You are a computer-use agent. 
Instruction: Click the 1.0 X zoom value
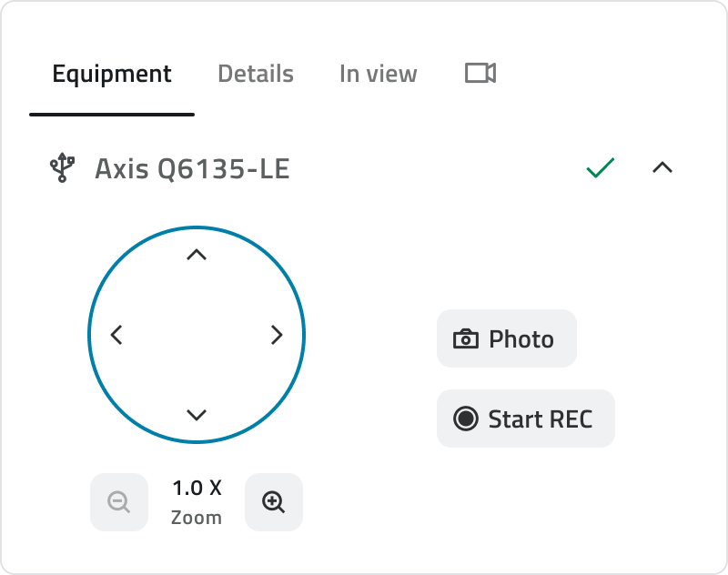click(197, 489)
